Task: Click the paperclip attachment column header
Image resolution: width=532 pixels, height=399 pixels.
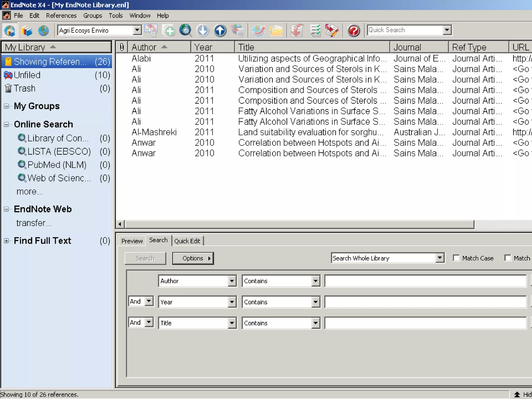Action: [122, 47]
